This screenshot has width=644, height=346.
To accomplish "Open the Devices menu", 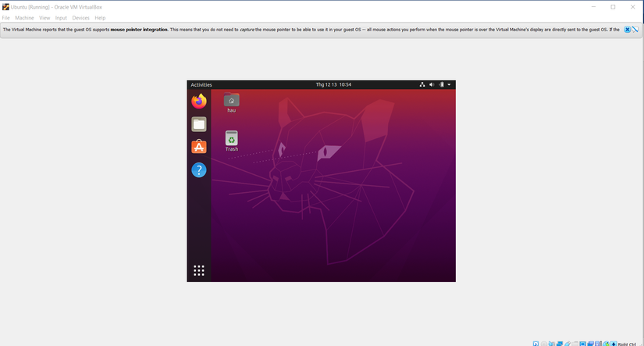I will click(x=80, y=18).
